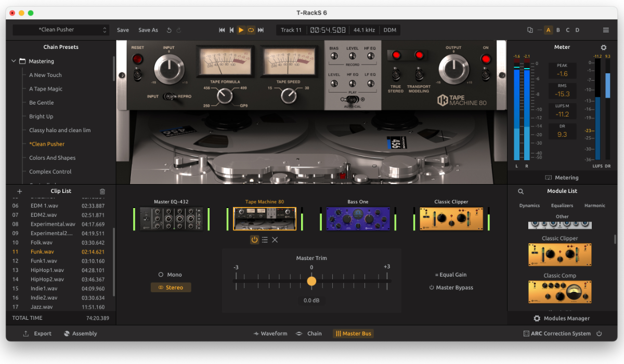The image size is (624, 364).
Task: Select the Classic Clipper chain module
Action: [x=451, y=219]
